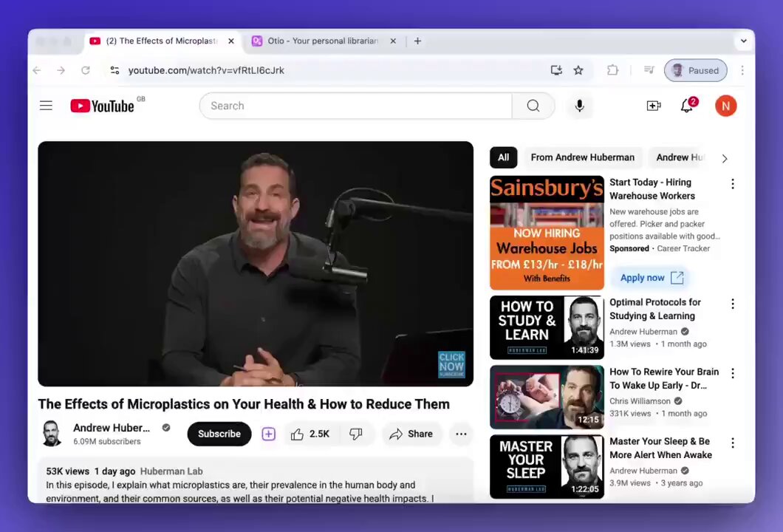
Task: Select the From Andrew Huberman chip
Action: (x=582, y=157)
